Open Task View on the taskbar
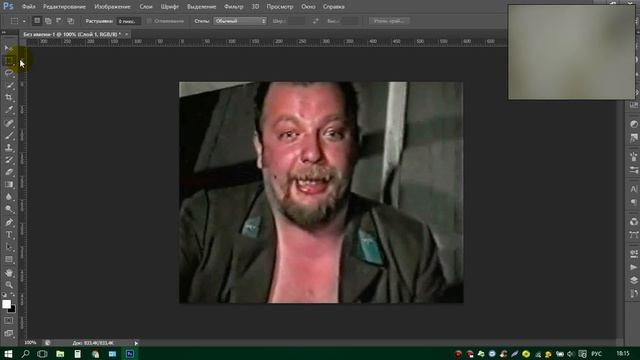640x360 pixels. point(42,353)
